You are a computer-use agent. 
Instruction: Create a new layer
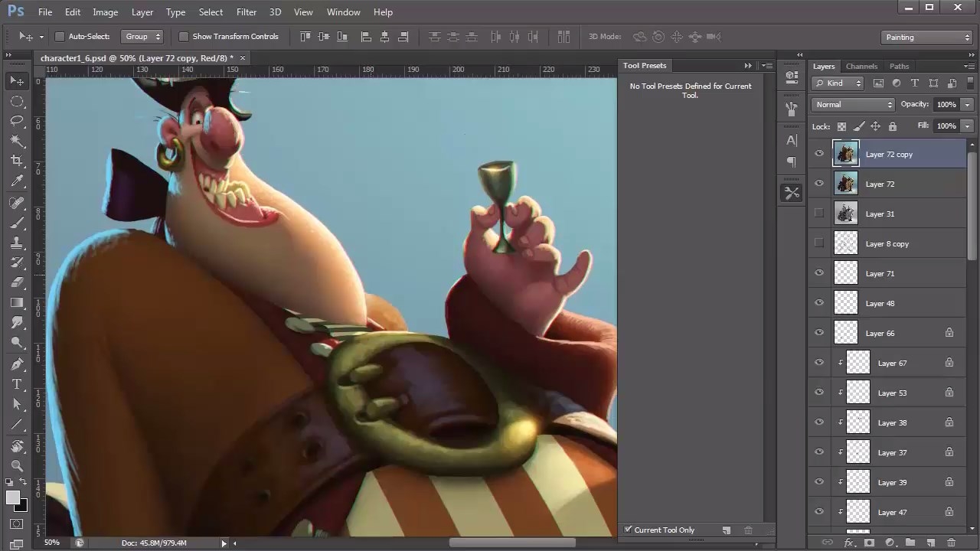[x=931, y=543]
